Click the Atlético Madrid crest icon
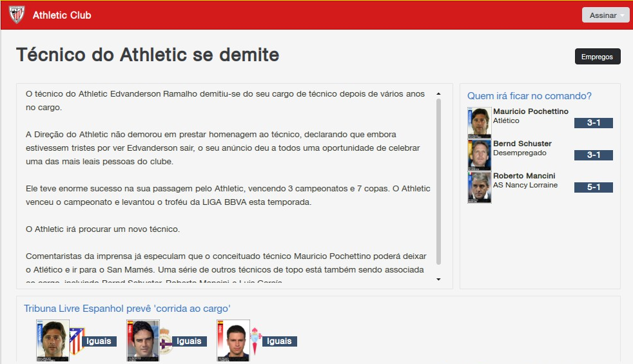Image resolution: width=633 pixels, height=364 pixels. click(76, 341)
